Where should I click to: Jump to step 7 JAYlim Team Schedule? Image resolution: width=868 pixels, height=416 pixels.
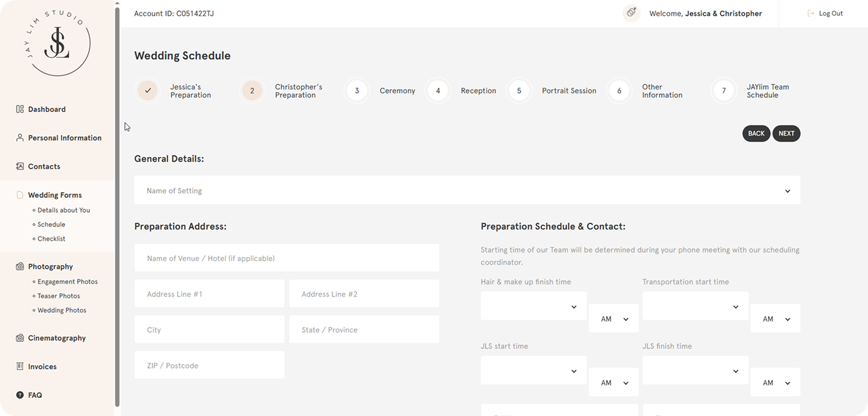(723, 91)
